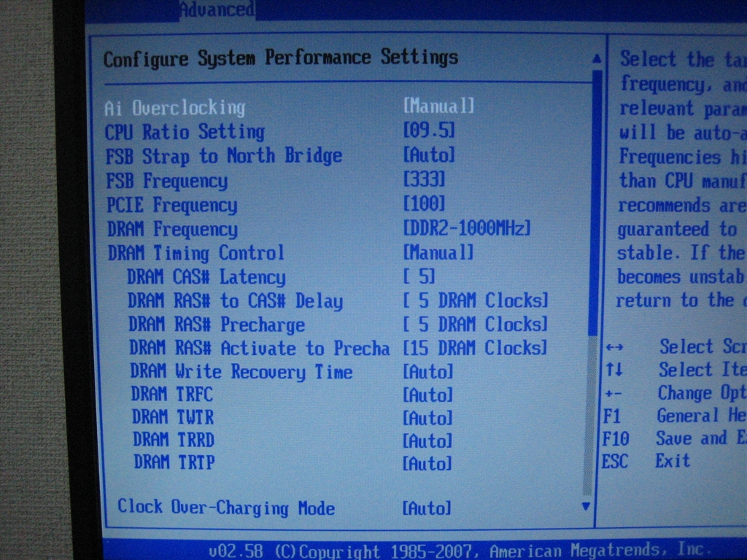
Task: Change FSB Strap [Auto] value
Action: [x=429, y=155]
